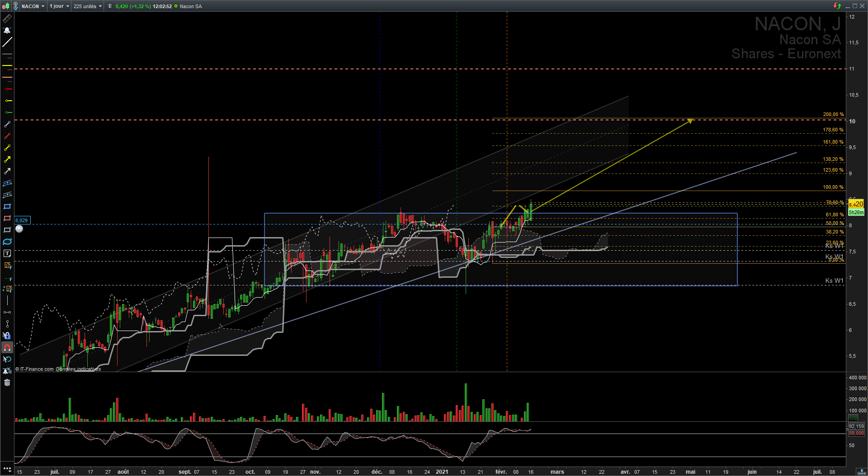868x476 pixels.
Task: Select the vertical two-point segment tool
Action: [7, 324]
